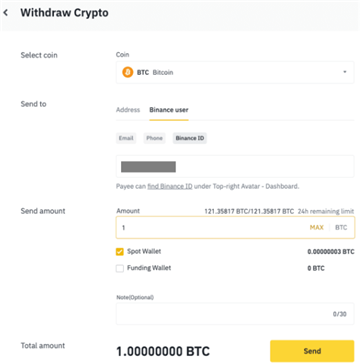
Task: Click the BTC unit label in Amount
Action: [x=341, y=228]
